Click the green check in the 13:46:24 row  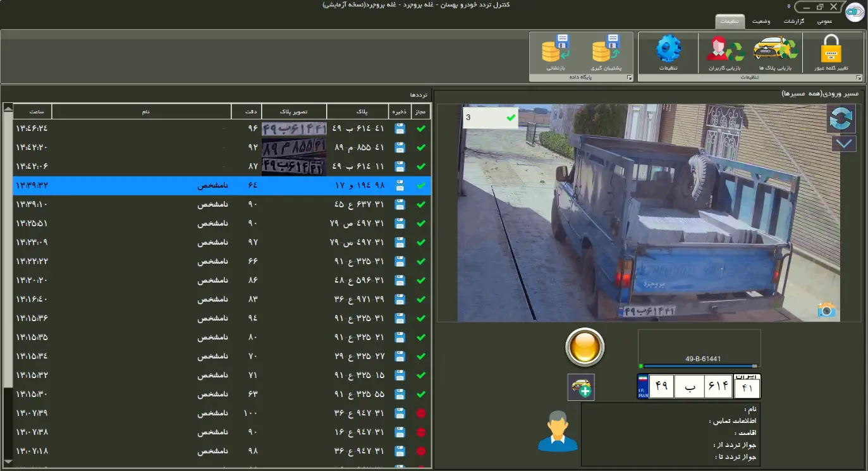coord(421,129)
